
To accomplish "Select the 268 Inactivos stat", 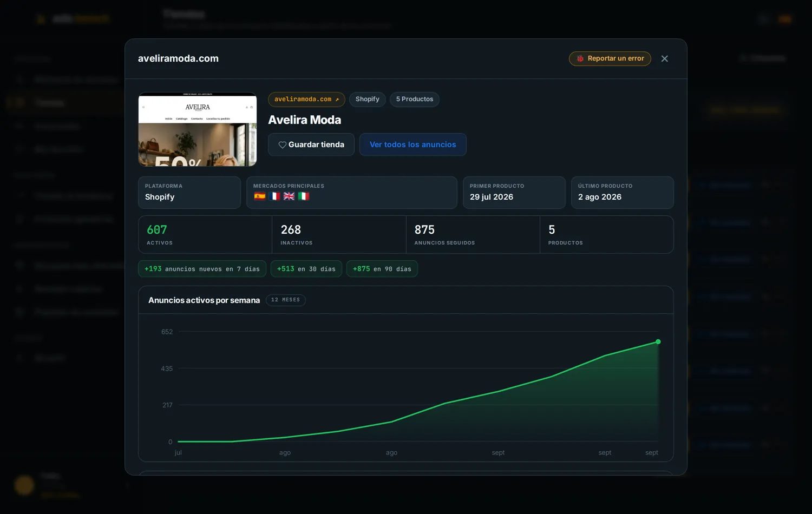I will tap(339, 235).
